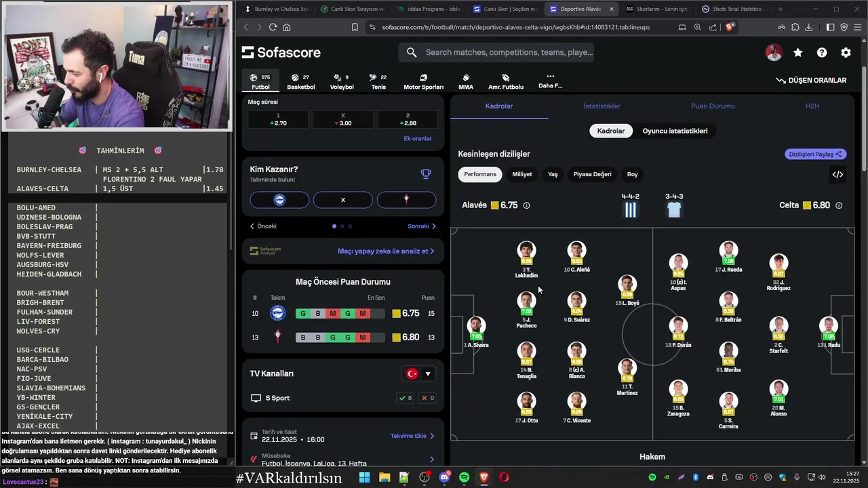This screenshot has width=868, height=488.
Task: Expand Takvime Ekle link
Action: pos(412,436)
